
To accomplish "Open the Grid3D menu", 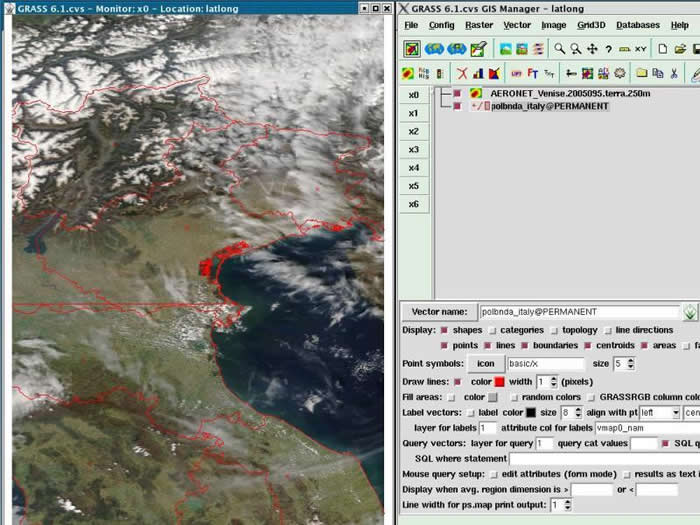I will click(591, 25).
